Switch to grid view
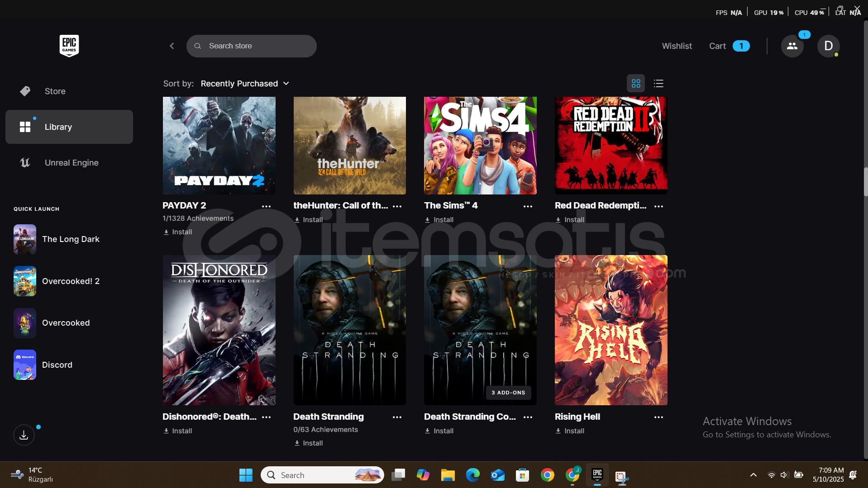This screenshot has width=868, height=488. 636,84
